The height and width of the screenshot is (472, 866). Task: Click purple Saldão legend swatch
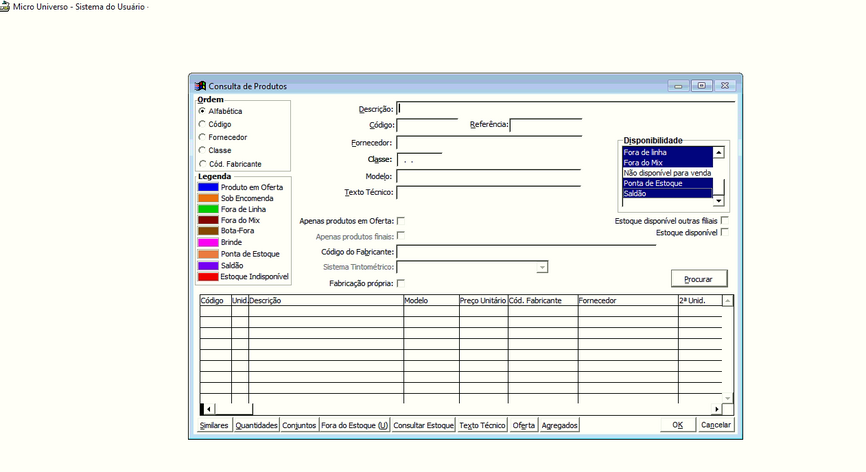[208, 266]
